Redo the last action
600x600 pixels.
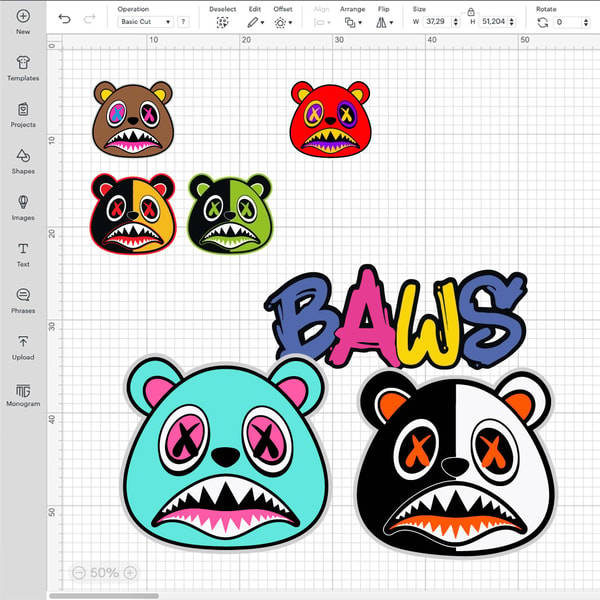(x=89, y=19)
